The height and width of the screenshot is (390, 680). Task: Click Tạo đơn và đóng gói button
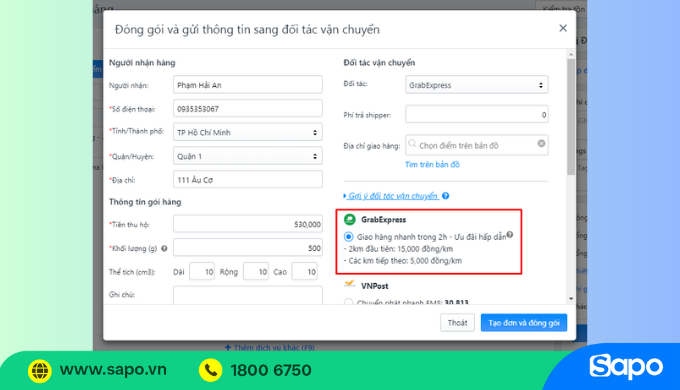pyautogui.click(x=524, y=323)
